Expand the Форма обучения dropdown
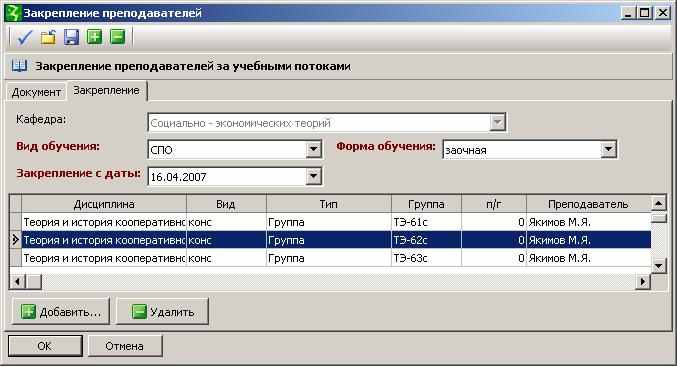The image size is (677, 367). coord(608,150)
